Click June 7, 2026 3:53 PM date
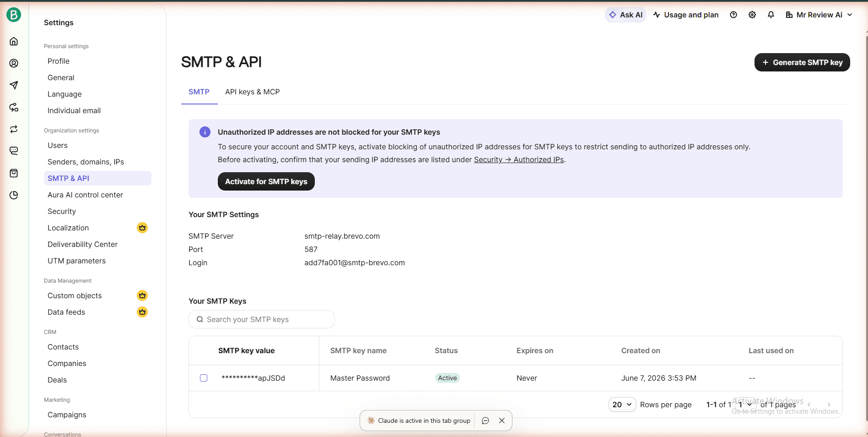This screenshot has width=868, height=437. pos(659,378)
